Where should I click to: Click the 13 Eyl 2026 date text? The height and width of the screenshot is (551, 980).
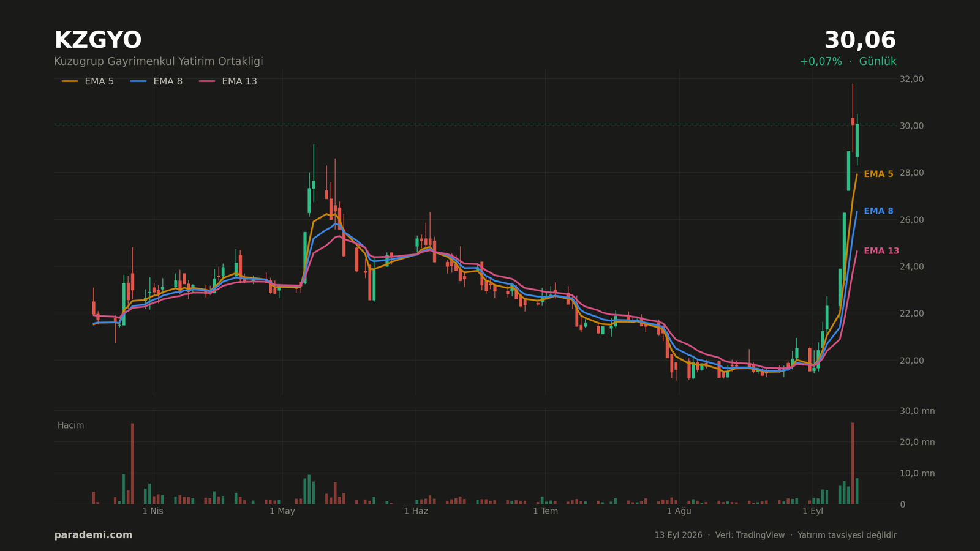[678, 535]
